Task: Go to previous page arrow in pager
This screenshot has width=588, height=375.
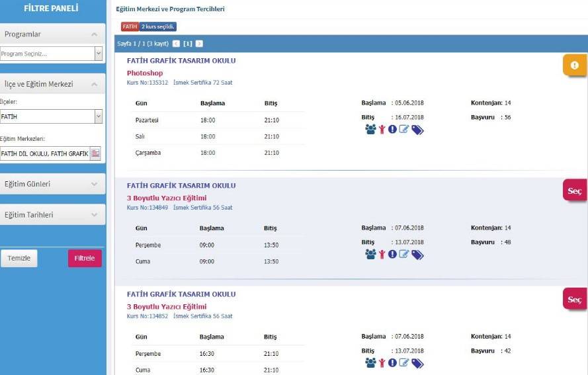Action: [176, 44]
